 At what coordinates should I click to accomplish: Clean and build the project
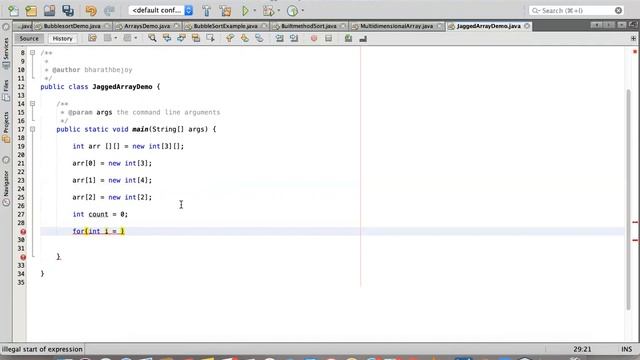(225, 10)
